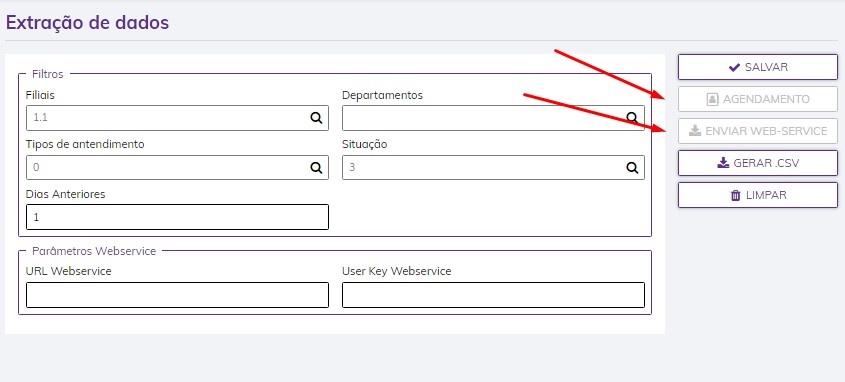Click the Situação field showing 3
The image size is (845, 382).
pos(493,168)
